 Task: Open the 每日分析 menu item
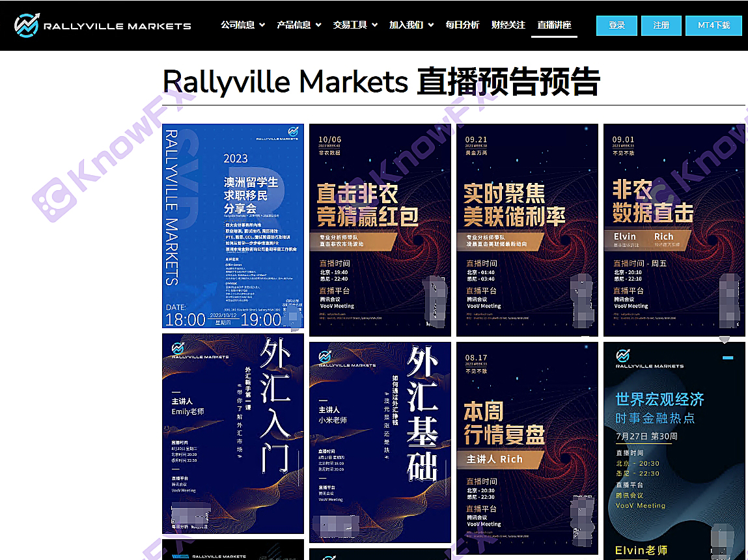[462, 25]
